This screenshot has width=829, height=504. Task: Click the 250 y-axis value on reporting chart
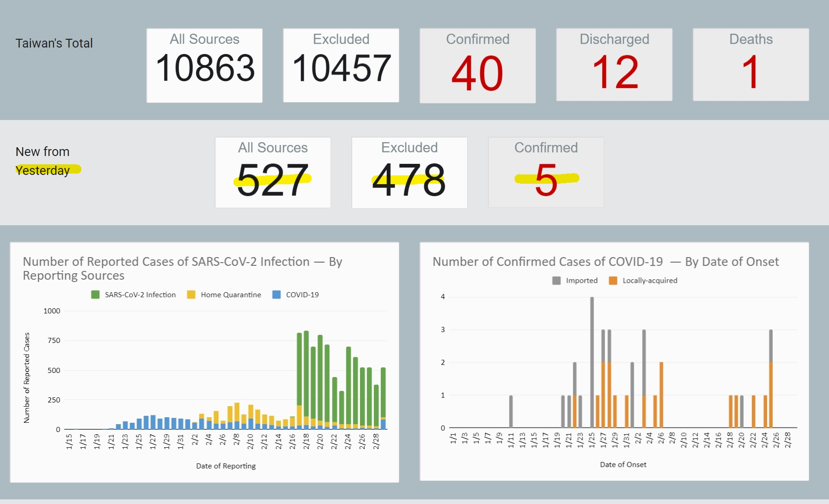[x=54, y=400]
